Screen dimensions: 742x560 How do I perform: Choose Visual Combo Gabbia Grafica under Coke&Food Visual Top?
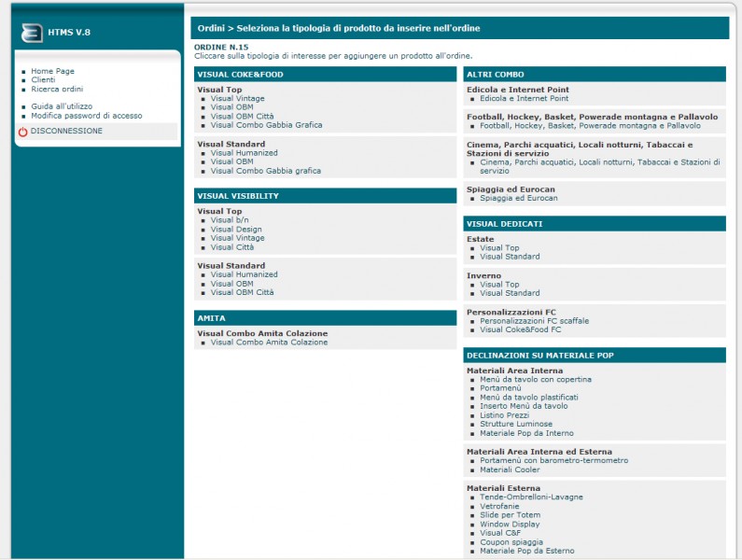pos(266,125)
